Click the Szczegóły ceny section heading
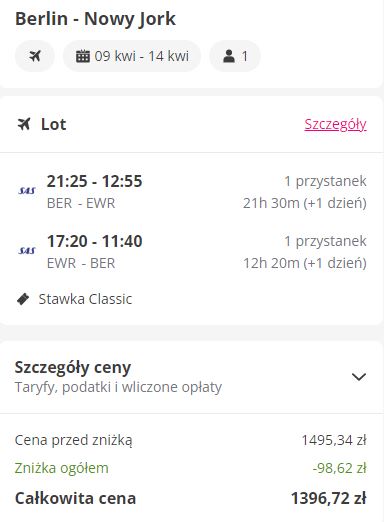384x522 pixels. point(73,367)
